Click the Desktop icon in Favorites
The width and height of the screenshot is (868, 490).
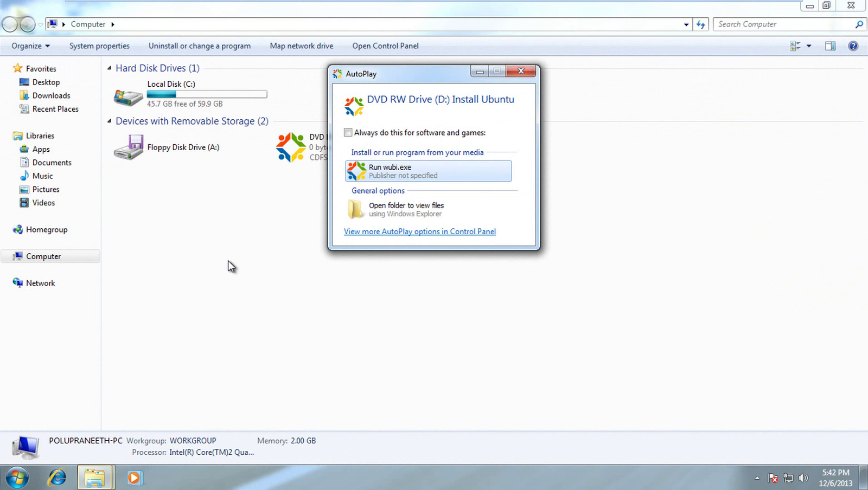24,82
